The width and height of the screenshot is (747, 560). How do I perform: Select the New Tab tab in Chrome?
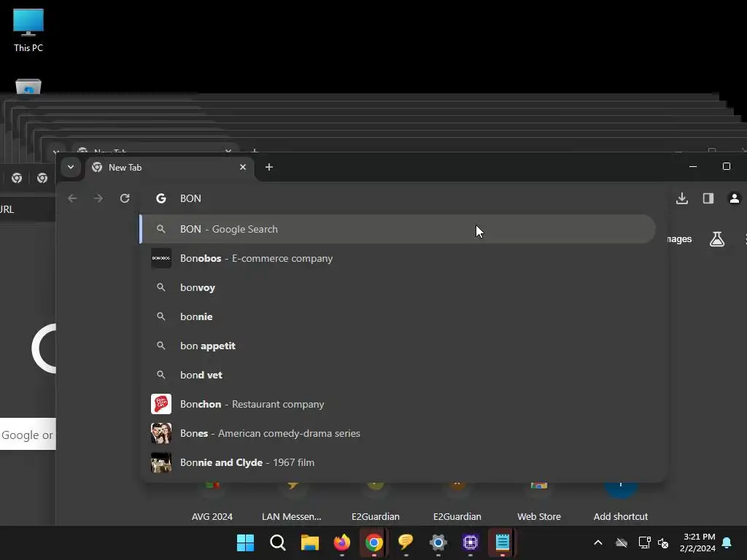pyautogui.click(x=170, y=168)
